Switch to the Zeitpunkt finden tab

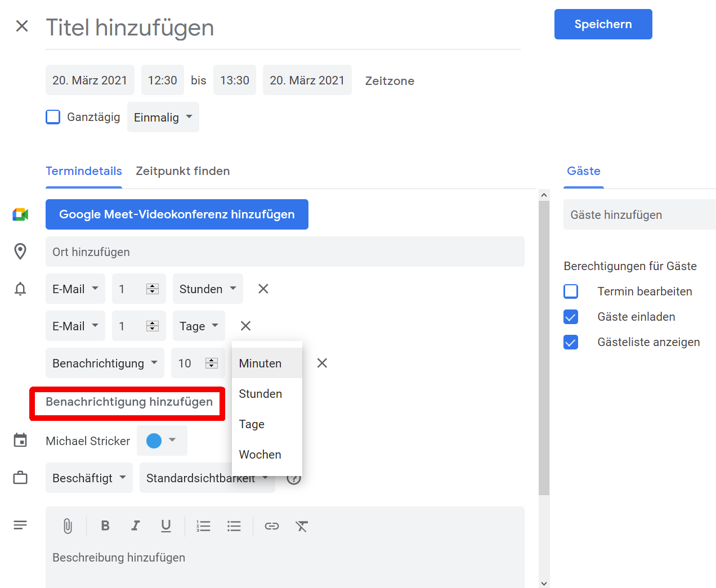(183, 171)
